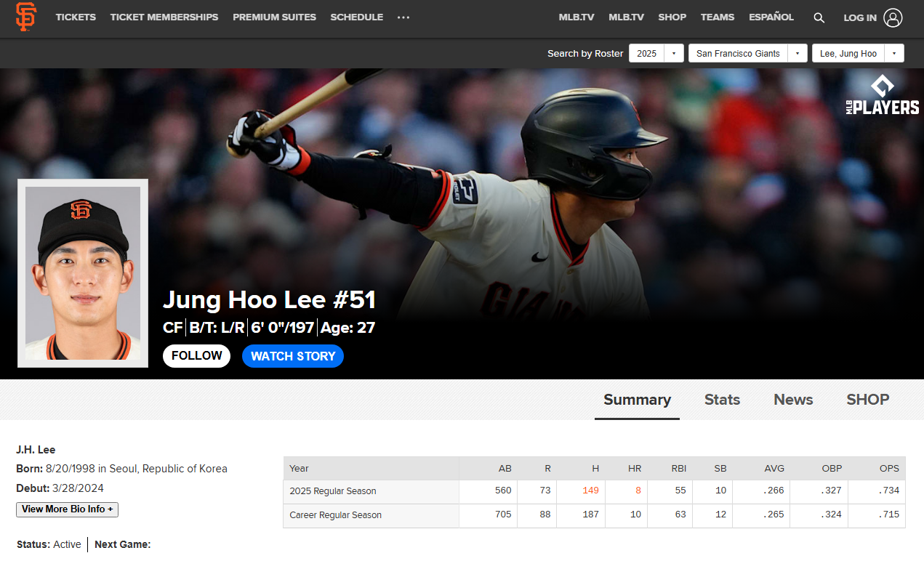Open the first MLB.TV link

(x=577, y=17)
